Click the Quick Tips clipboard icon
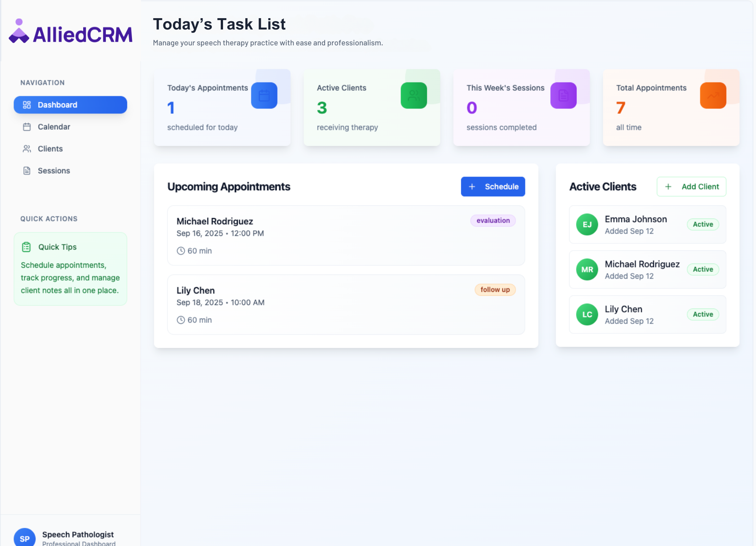Viewport: 756px width, 546px height. tap(26, 247)
